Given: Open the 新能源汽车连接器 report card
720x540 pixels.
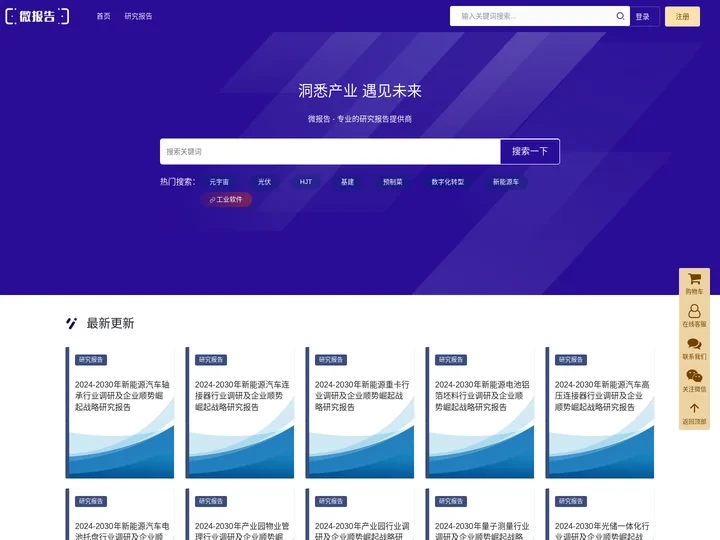Looking at the screenshot, I should pos(240,412).
